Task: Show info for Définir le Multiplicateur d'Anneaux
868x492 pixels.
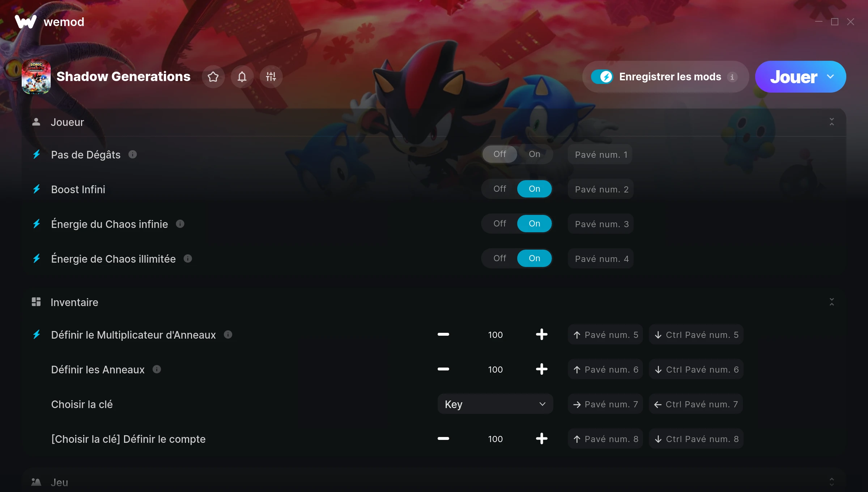Action: pos(228,335)
